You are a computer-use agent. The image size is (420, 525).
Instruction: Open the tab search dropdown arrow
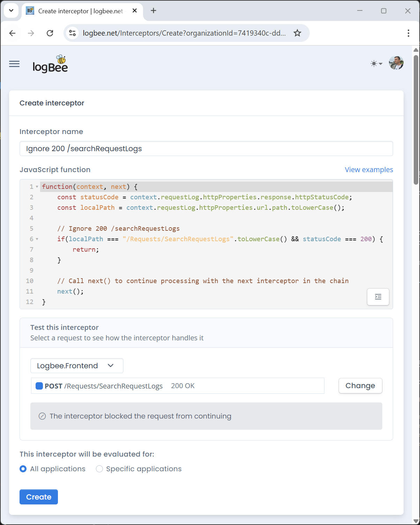pyautogui.click(x=11, y=11)
